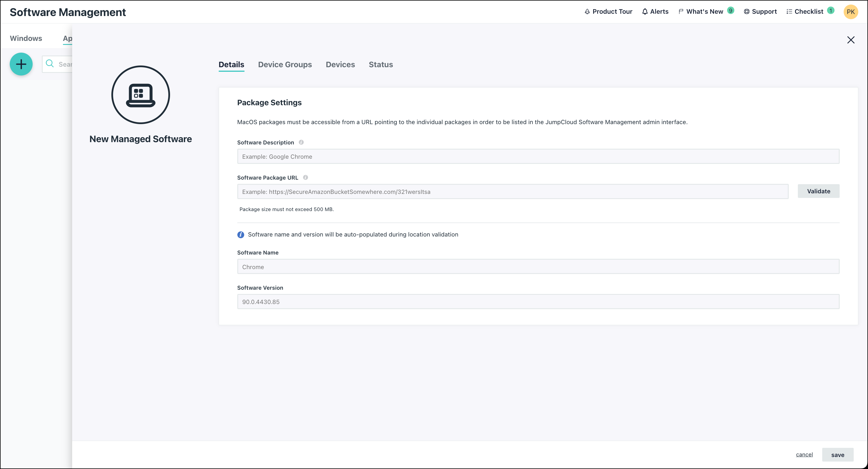868x469 pixels.
Task: Open the Checklist with badge
Action: pyautogui.click(x=808, y=11)
